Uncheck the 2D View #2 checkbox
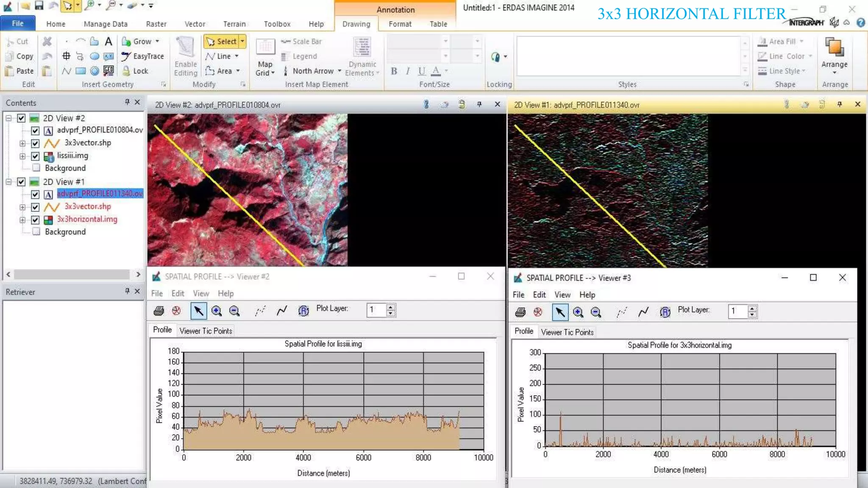This screenshot has height=488, width=868. coord(21,118)
